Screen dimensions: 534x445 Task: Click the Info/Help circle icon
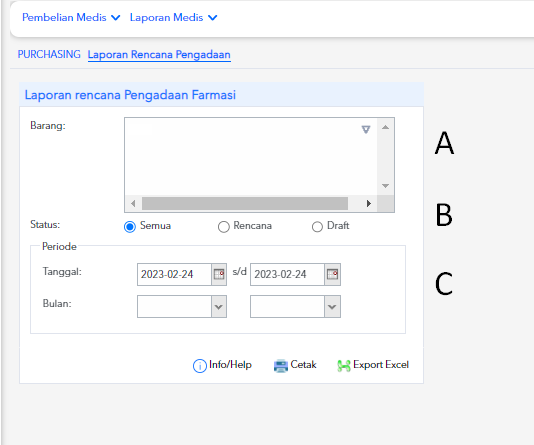(200, 366)
